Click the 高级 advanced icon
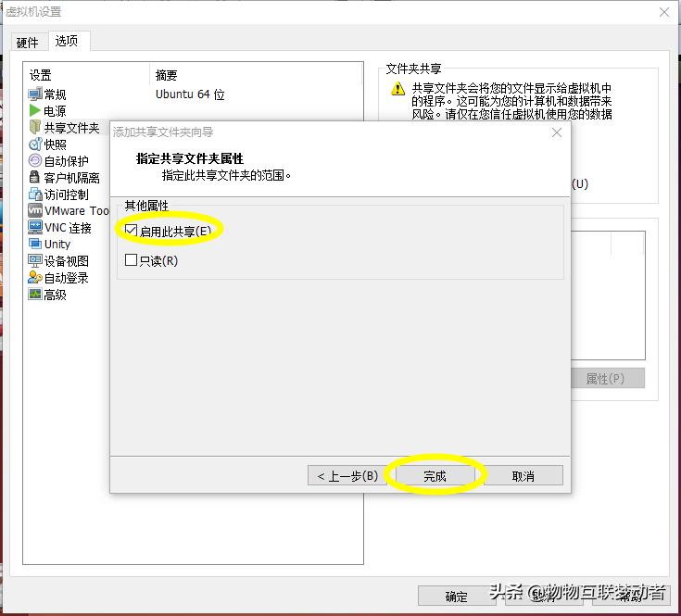 35,295
